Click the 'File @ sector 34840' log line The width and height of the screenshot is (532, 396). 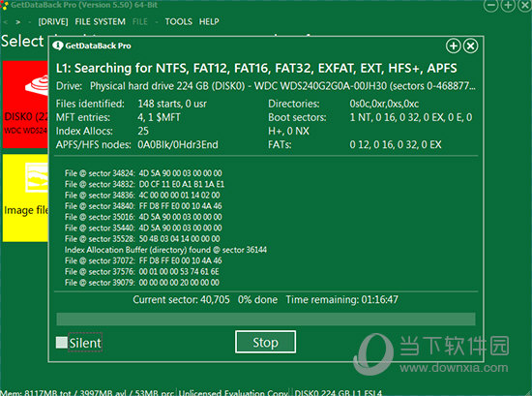click(x=143, y=206)
